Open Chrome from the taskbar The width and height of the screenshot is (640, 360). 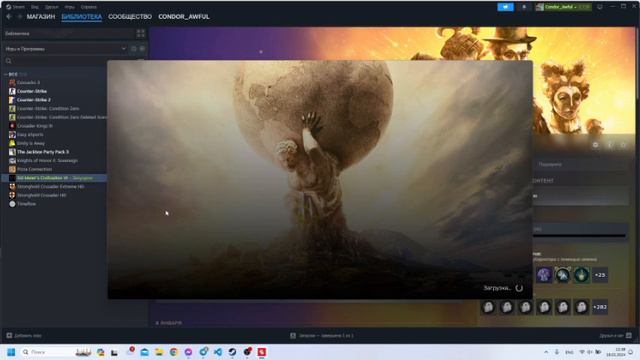173,352
